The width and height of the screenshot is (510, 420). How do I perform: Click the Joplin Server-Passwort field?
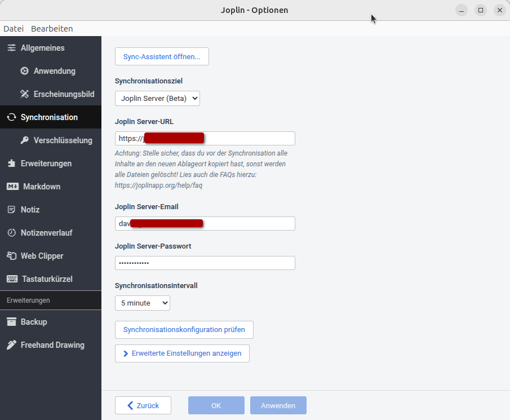click(205, 263)
